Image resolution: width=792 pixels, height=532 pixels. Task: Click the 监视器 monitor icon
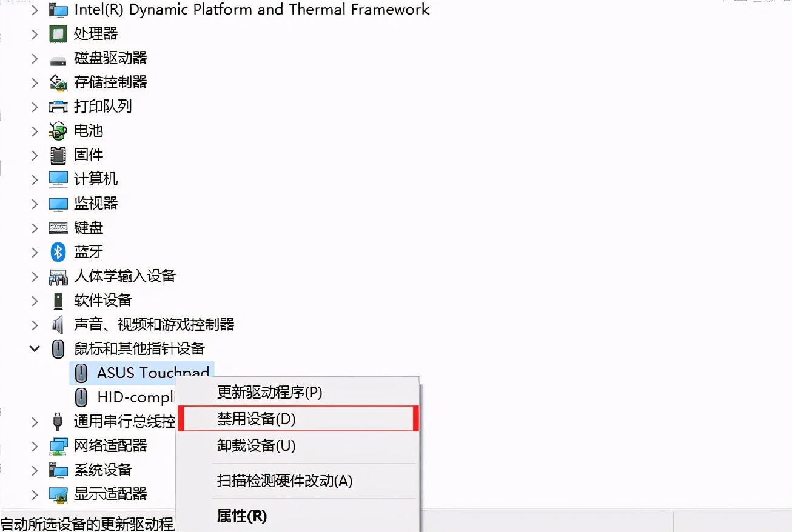[58, 204]
